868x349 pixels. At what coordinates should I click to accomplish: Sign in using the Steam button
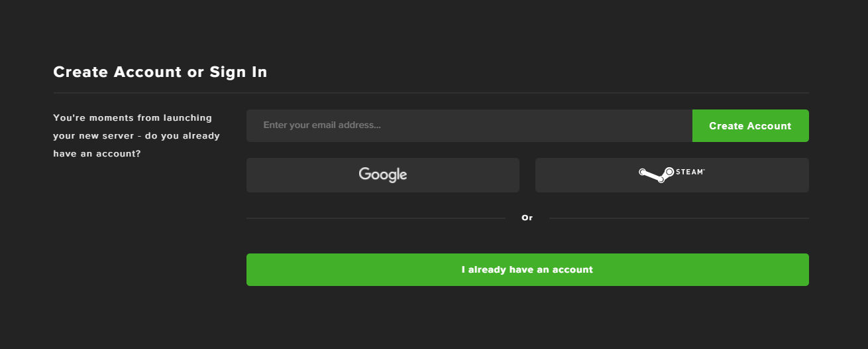(672, 175)
